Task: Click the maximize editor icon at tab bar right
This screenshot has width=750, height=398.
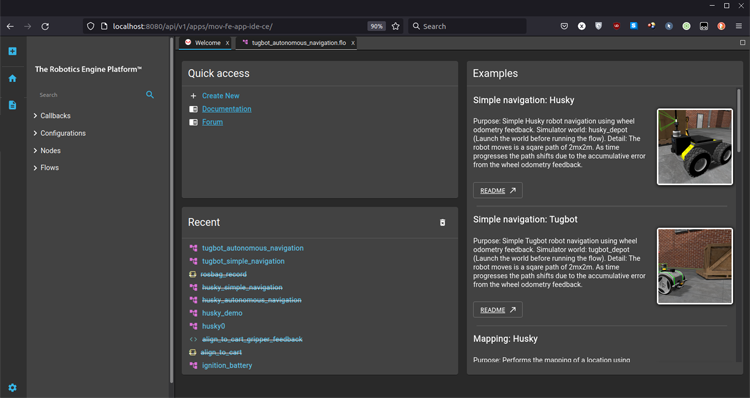Action: pyautogui.click(x=742, y=43)
